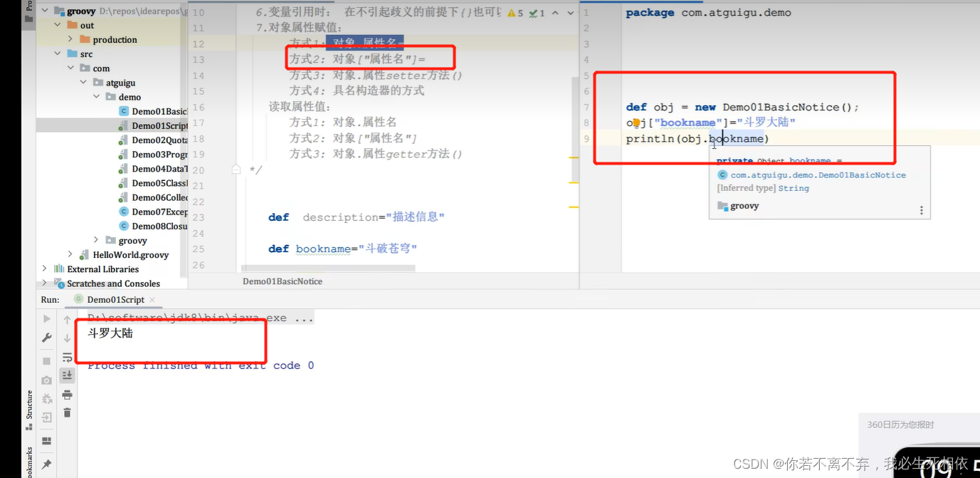Click the 斗罗大陆 console output line

pos(110,333)
